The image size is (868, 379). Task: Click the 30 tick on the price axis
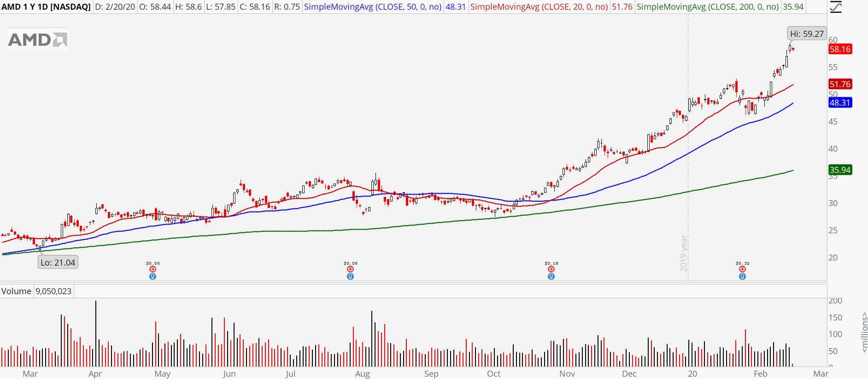click(x=833, y=203)
